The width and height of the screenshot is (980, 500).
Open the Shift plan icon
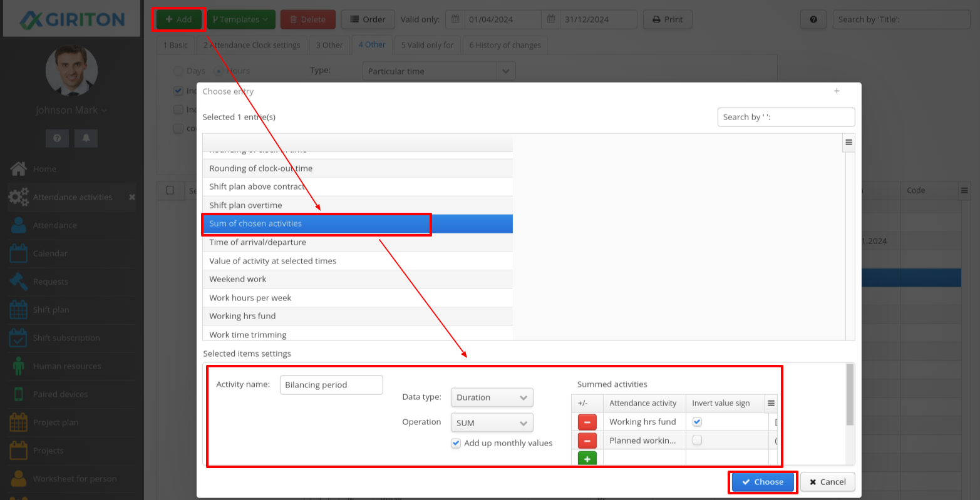coord(18,309)
